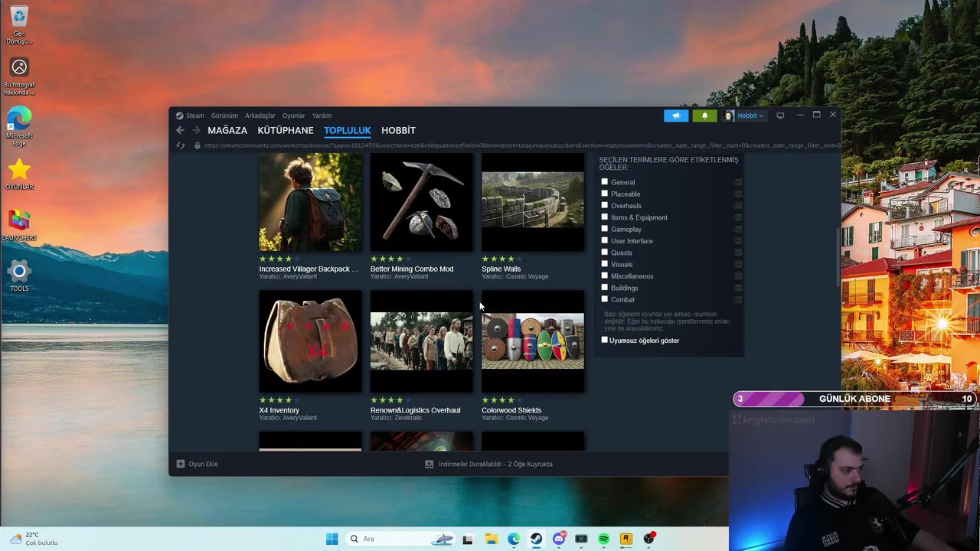The image size is (980, 551).
Task: Open the Microsoft Edge desktop shortcut
Action: [x=19, y=126]
